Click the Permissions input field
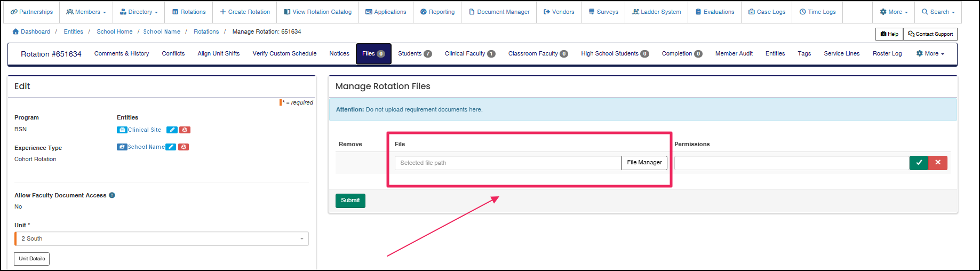The height and width of the screenshot is (271, 980). (x=792, y=163)
